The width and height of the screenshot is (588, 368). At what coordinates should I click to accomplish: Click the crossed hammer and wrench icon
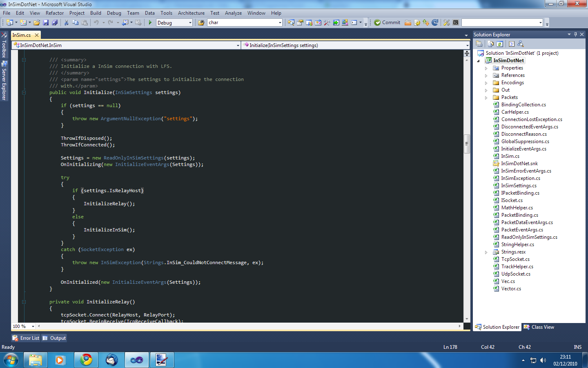click(x=327, y=22)
